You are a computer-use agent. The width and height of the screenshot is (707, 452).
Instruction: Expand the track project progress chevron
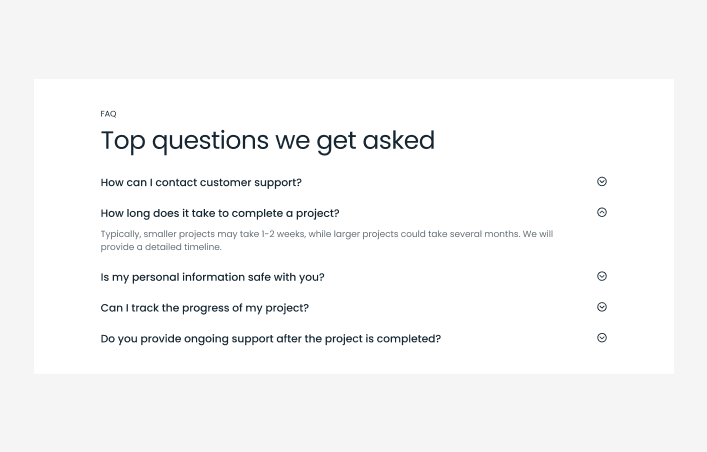click(602, 307)
